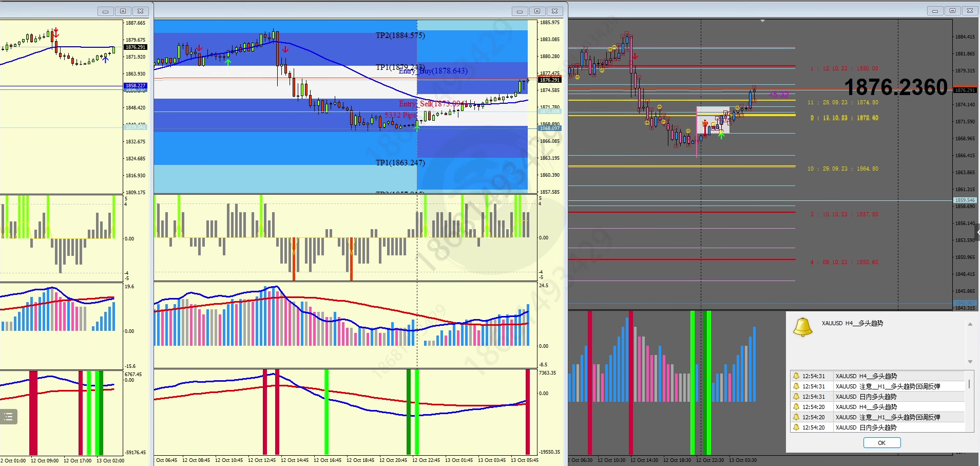Close the right dark chart window
The width and height of the screenshot is (980, 466).
tap(970, 10)
